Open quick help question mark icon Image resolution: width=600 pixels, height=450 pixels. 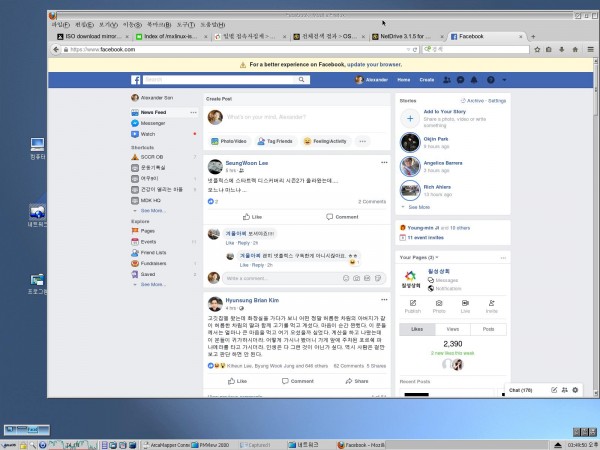[x=491, y=80]
